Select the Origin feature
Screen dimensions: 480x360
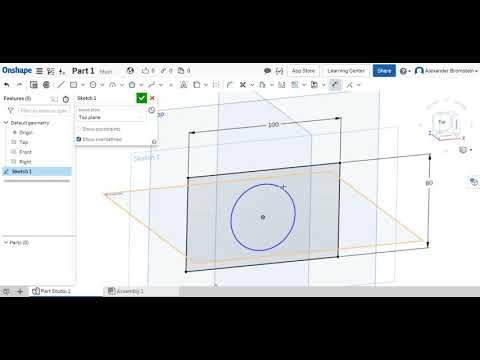26,132
